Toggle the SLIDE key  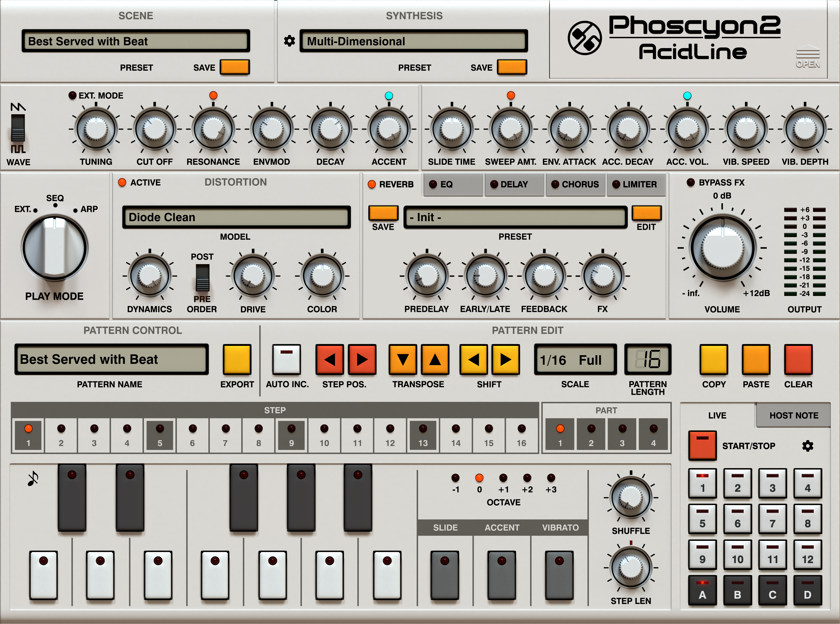445,575
